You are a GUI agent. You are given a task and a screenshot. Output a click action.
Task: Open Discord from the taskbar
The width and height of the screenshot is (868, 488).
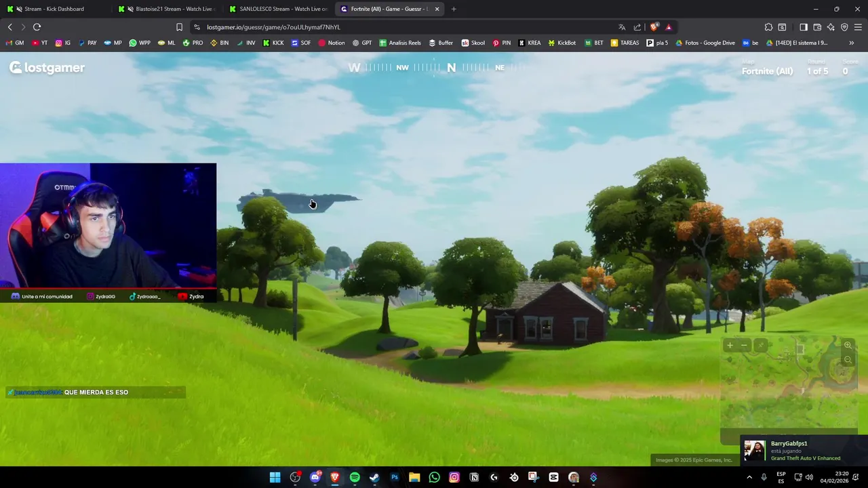[315, 477]
